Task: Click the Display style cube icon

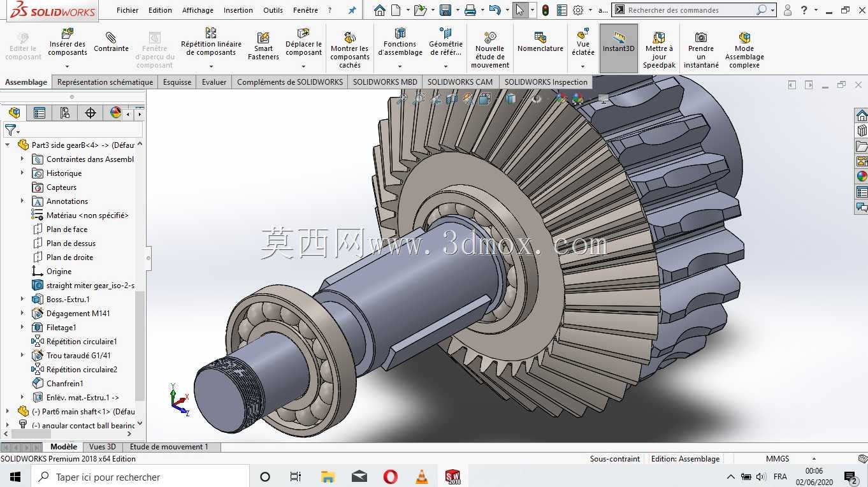Action: coord(510,99)
